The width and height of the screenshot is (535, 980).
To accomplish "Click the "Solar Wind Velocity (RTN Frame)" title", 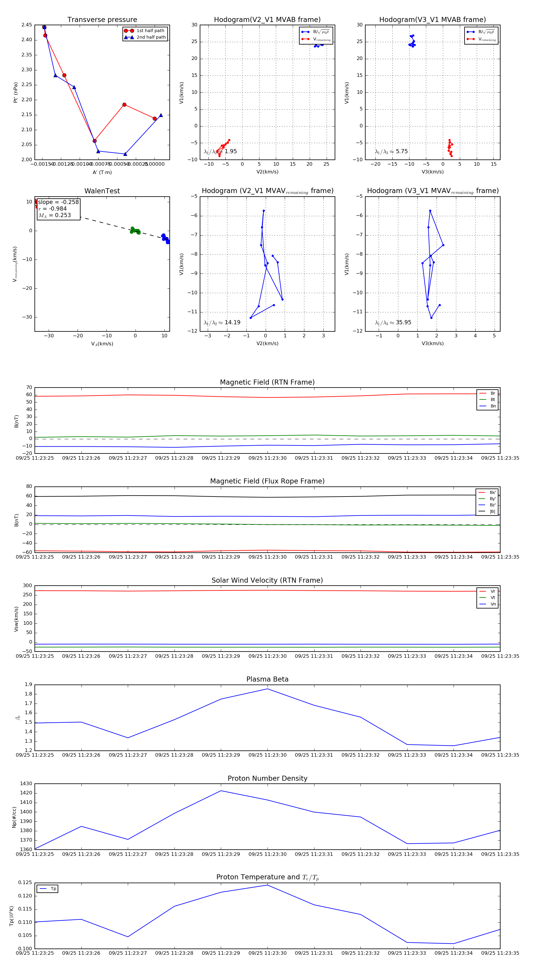I will pos(267,580).
